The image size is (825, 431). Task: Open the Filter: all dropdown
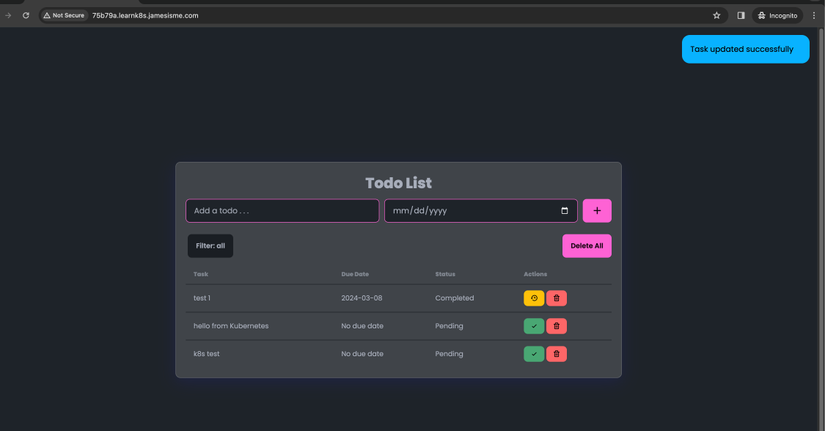210,246
